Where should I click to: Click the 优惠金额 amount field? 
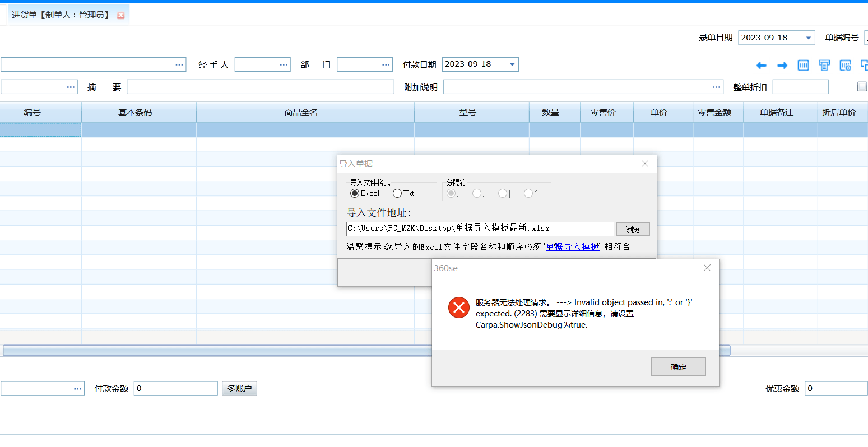pyautogui.click(x=836, y=389)
